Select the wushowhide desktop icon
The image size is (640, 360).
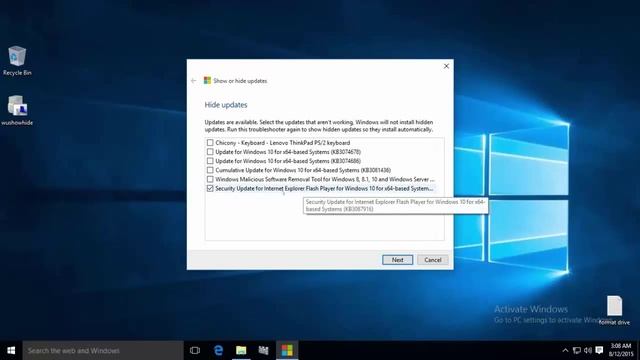pyautogui.click(x=17, y=110)
